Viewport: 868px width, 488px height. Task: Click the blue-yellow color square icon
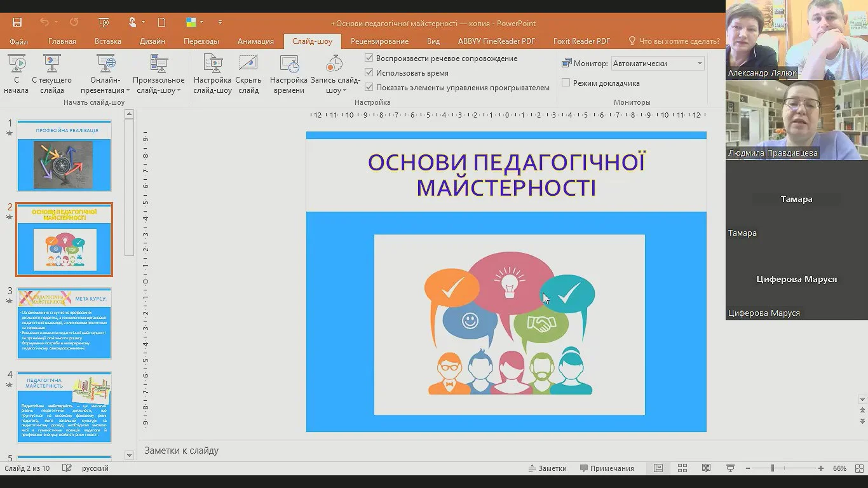[191, 22]
